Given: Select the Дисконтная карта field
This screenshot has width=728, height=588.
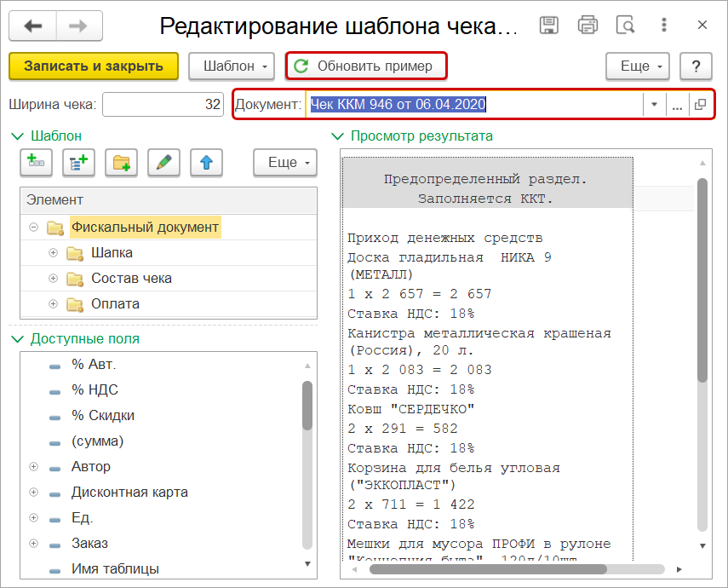Looking at the screenshot, I should [129, 493].
